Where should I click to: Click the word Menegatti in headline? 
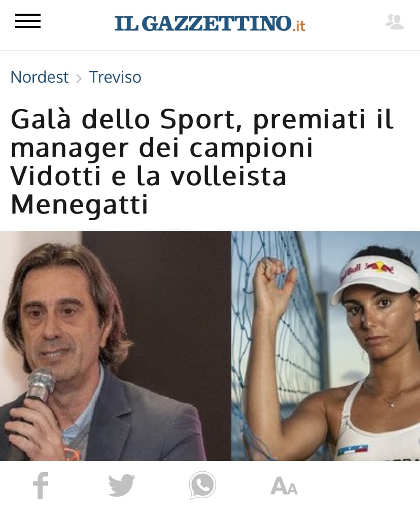pos(79,204)
